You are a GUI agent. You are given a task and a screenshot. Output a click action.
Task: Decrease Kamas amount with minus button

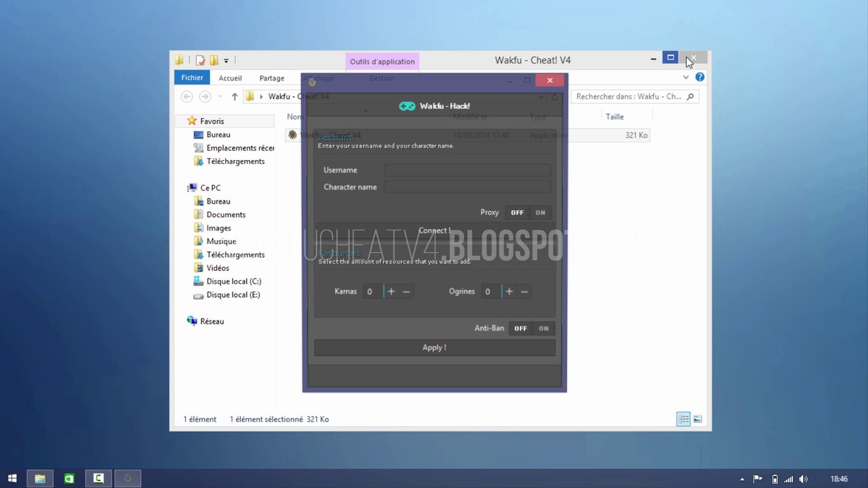tap(406, 291)
